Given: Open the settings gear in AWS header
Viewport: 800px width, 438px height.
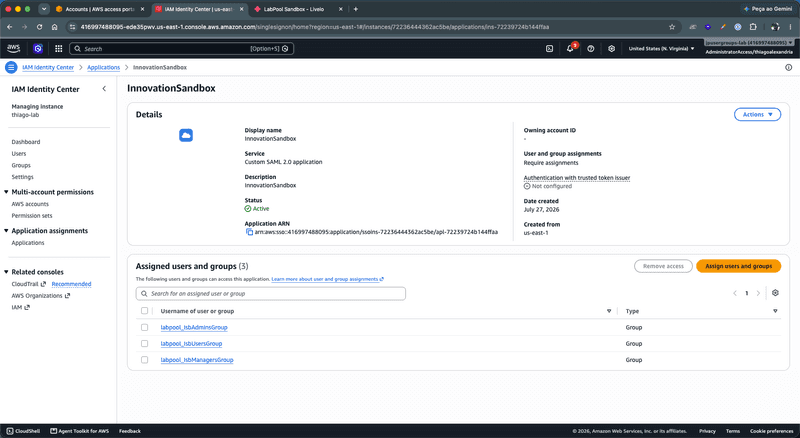Looking at the screenshot, I should pos(611,48).
